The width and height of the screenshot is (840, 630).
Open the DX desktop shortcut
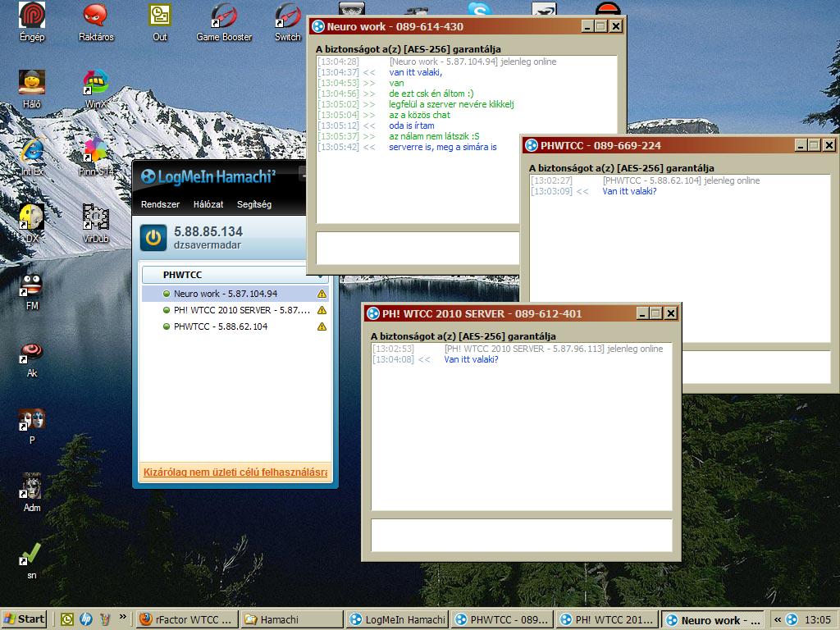coord(32,224)
